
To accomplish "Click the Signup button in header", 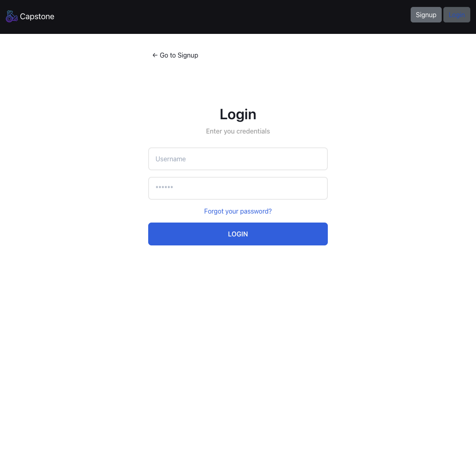I will [426, 15].
